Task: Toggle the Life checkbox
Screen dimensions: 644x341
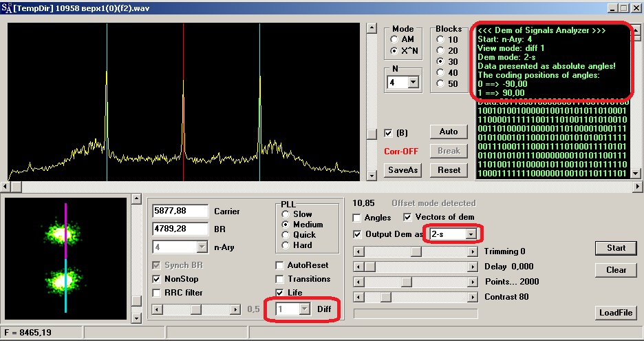Action: [x=280, y=293]
